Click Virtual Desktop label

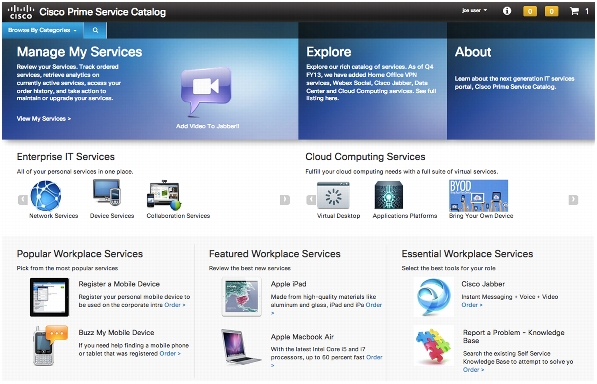coord(338,216)
